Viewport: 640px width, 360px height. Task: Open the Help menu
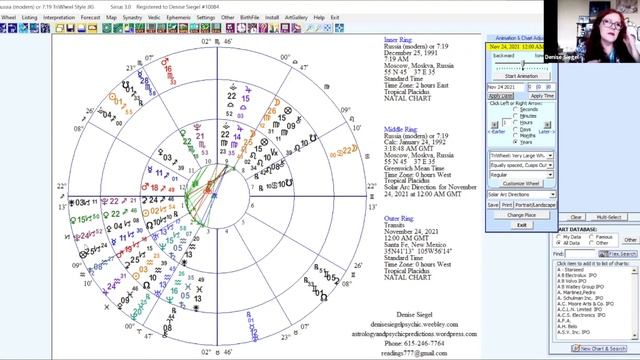319,18
